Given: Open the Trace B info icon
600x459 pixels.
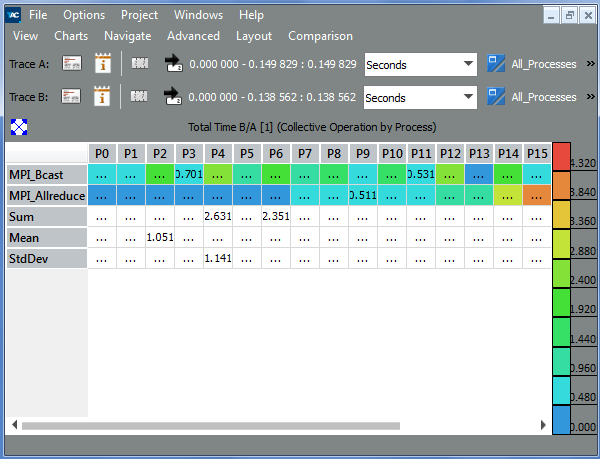Looking at the screenshot, I should pyautogui.click(x=102, y=97).
